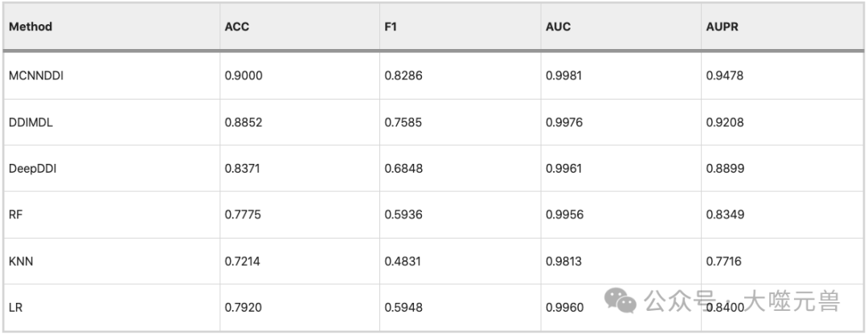This screenshot has width=868, height=335.
Task: Click DDIMDL F1 value 0.7585
Action: coord(403,122)
